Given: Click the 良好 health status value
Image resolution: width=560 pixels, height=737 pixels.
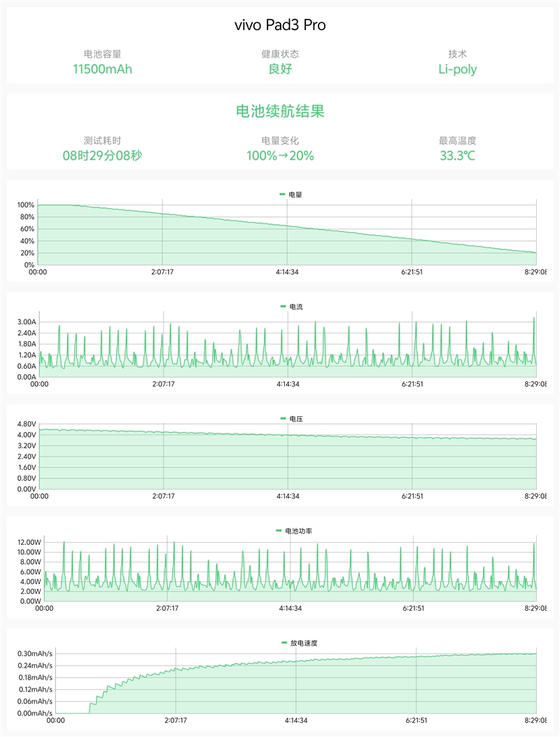Looking at the screenshot, I should pos(280,69).
